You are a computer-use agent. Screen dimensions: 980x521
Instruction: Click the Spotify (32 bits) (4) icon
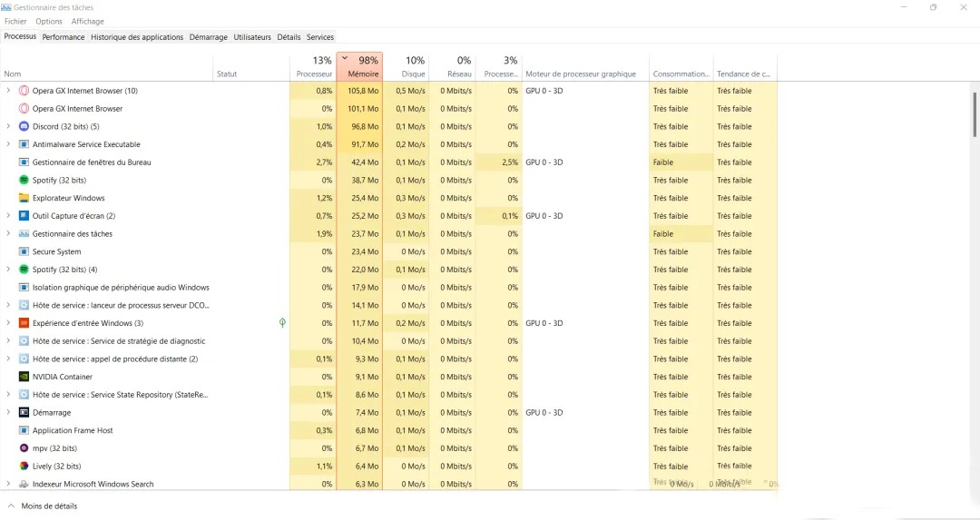click(x=24, y=270)
